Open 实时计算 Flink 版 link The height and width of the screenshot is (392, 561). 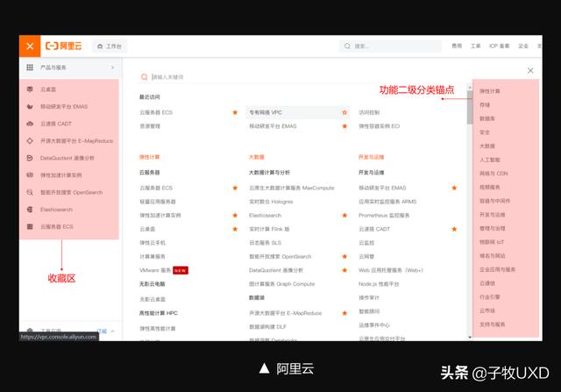(269, 229)
